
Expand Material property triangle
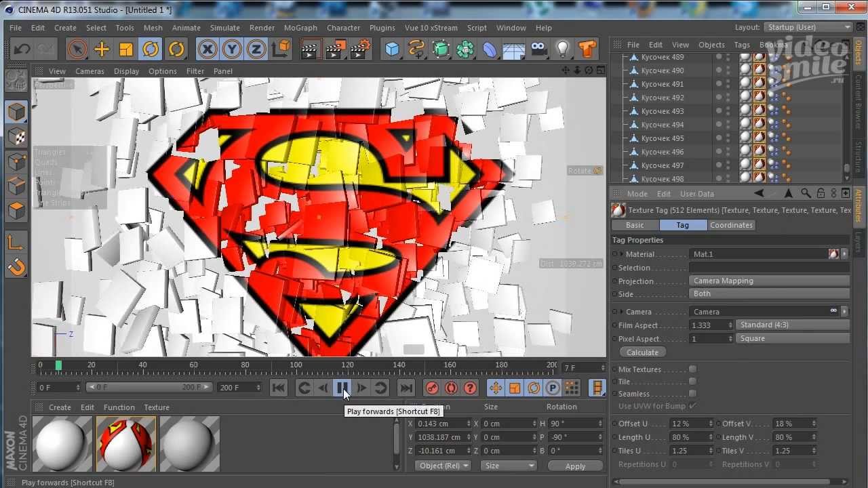tap(622, 254)
